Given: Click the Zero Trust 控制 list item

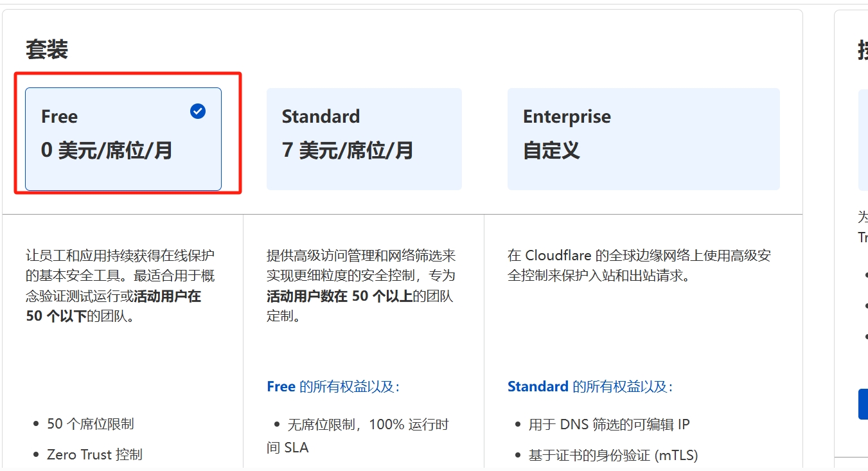Looking at the screenshot, I should click(x=94, y=455).
